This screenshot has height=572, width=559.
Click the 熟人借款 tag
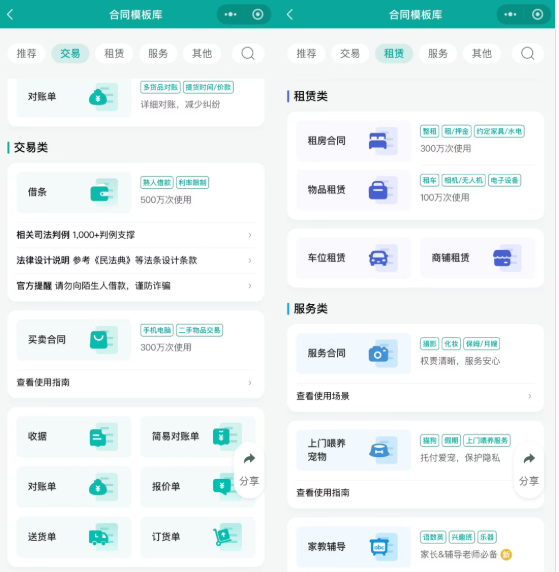[157, 182]
